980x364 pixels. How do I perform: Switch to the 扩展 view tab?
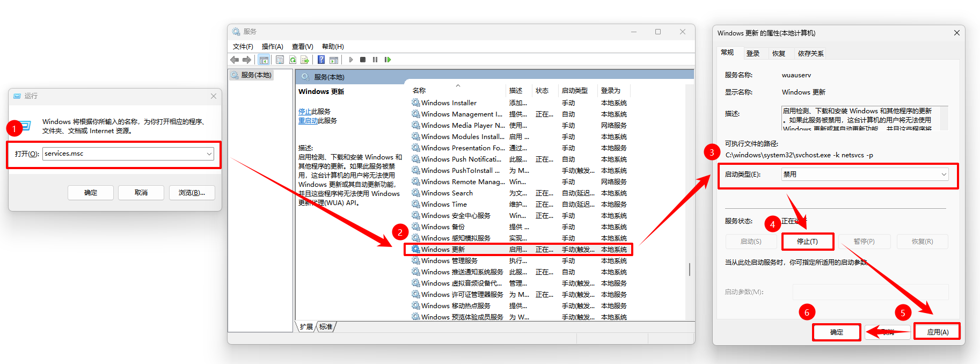click(x=306, y=326)
